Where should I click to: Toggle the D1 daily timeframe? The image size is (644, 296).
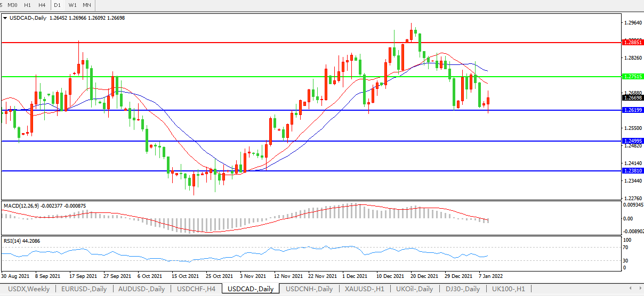pos(58,5)
